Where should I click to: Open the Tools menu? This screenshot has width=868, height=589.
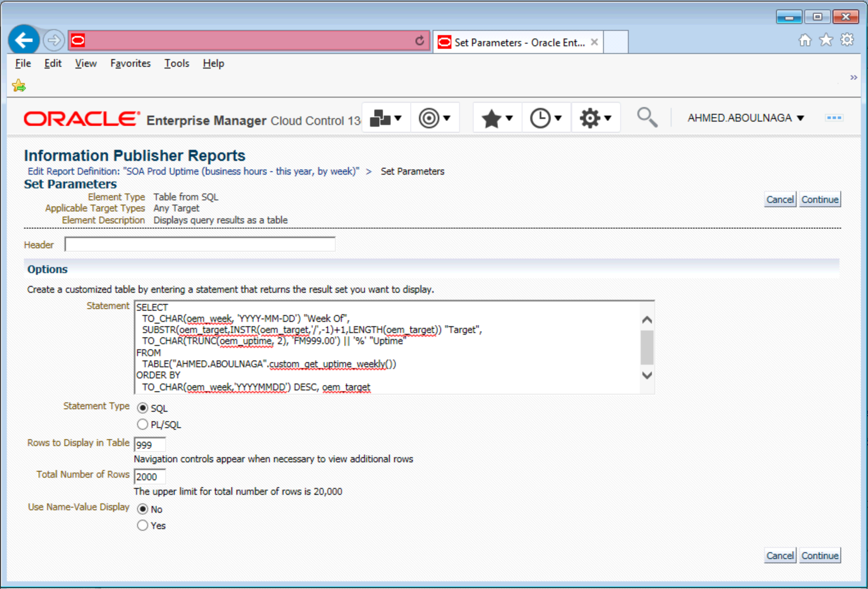click(x=176, y=63)
